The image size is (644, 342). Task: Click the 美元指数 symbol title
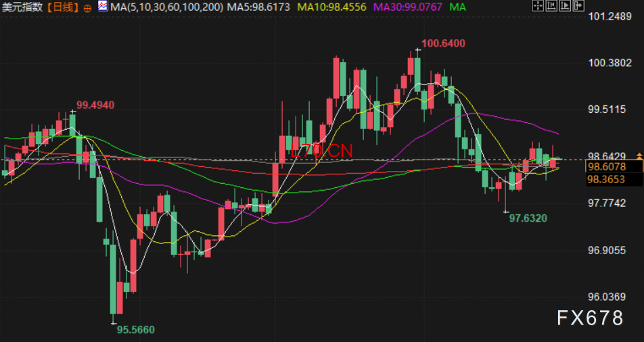tap(22, 7)
